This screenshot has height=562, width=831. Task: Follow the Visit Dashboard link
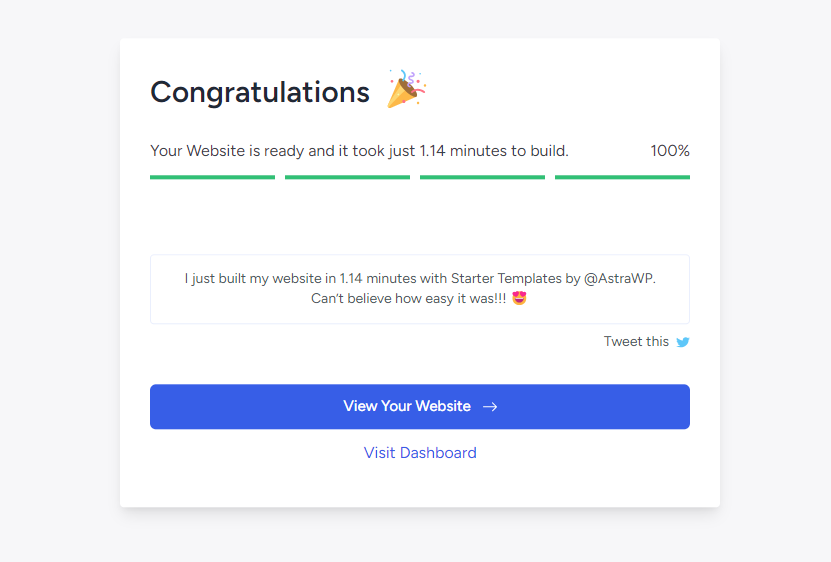(x=420, y=453)
